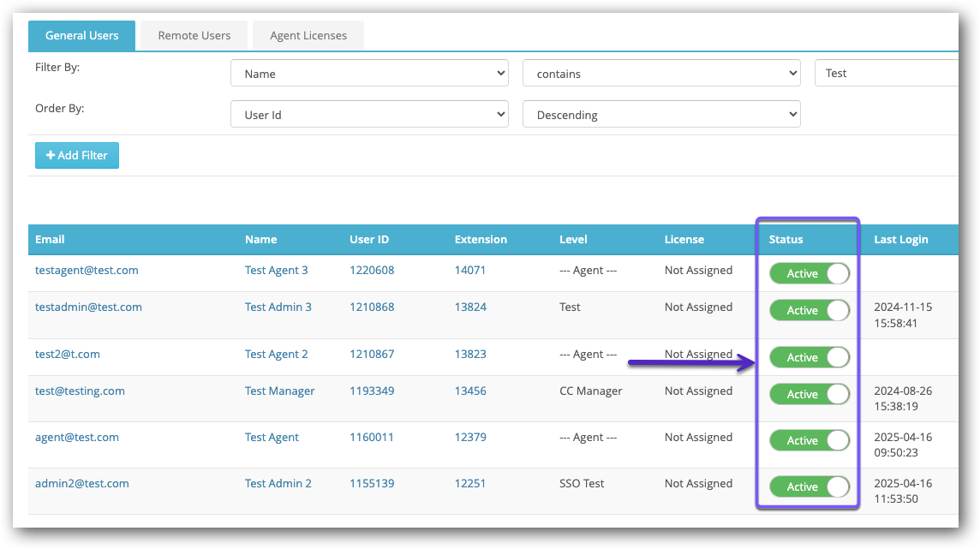
Task: Click Not Assigned license for Test Manager
Action: [x=699, y=391]
